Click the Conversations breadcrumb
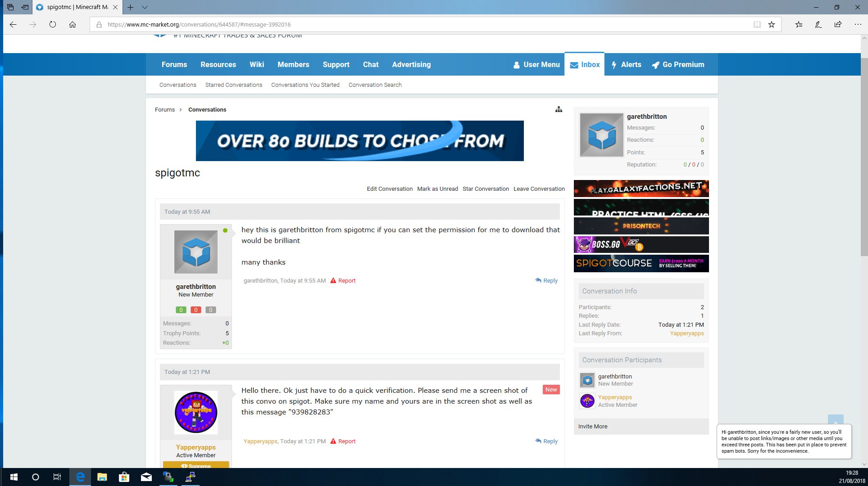 click(207, 109)
